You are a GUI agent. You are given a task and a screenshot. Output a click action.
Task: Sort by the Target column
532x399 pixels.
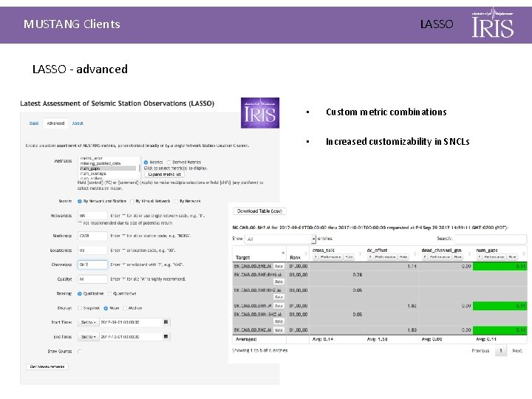[259, 254]
